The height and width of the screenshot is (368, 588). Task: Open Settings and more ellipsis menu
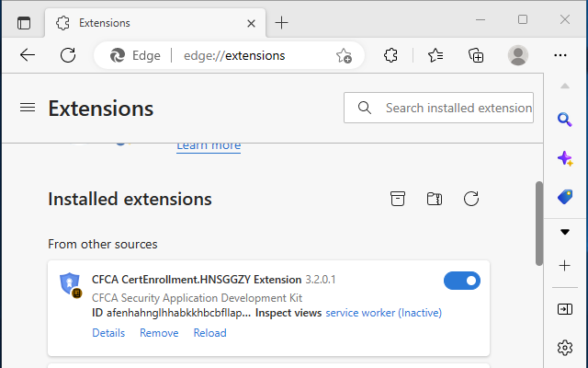click(x=560, y=55)
